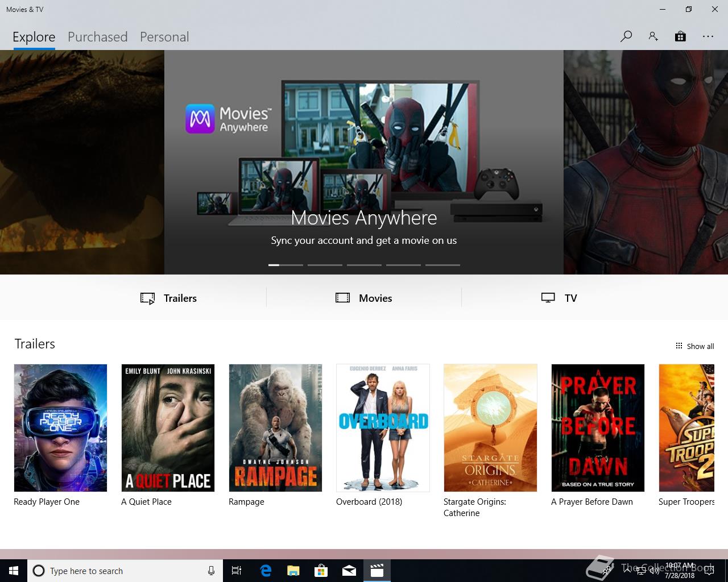Open A Quiet Place trailer poster

[168, 428]
